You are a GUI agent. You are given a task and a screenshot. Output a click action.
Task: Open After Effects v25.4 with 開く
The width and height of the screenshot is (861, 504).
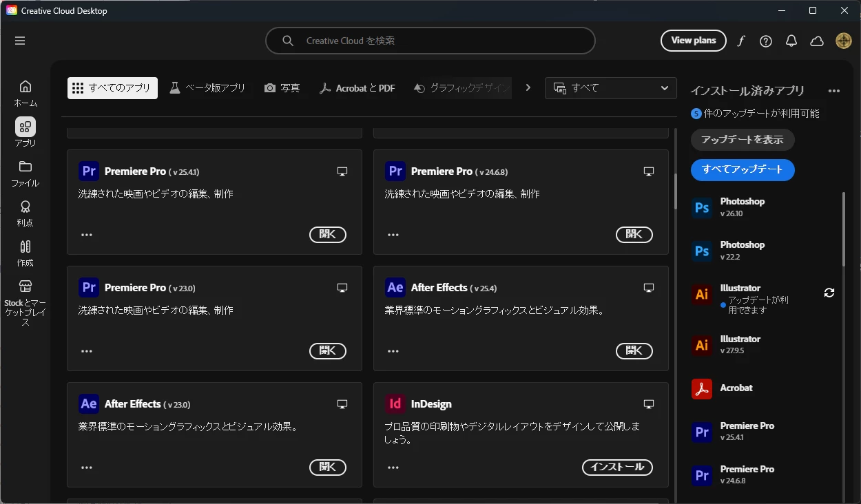coord(634,351)
